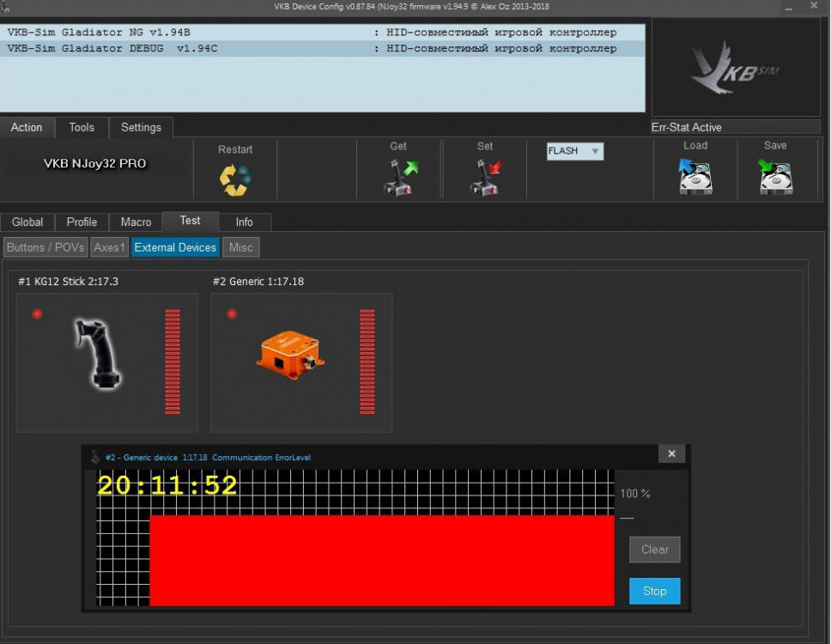Open the Settings tab
Image resolution: width=831 pixels, height=644 pixels.
click(141, 127)
